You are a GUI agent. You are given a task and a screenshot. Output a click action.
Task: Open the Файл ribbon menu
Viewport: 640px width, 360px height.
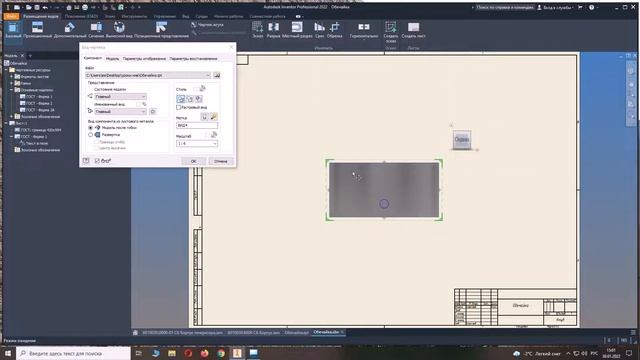click(11, 16)
